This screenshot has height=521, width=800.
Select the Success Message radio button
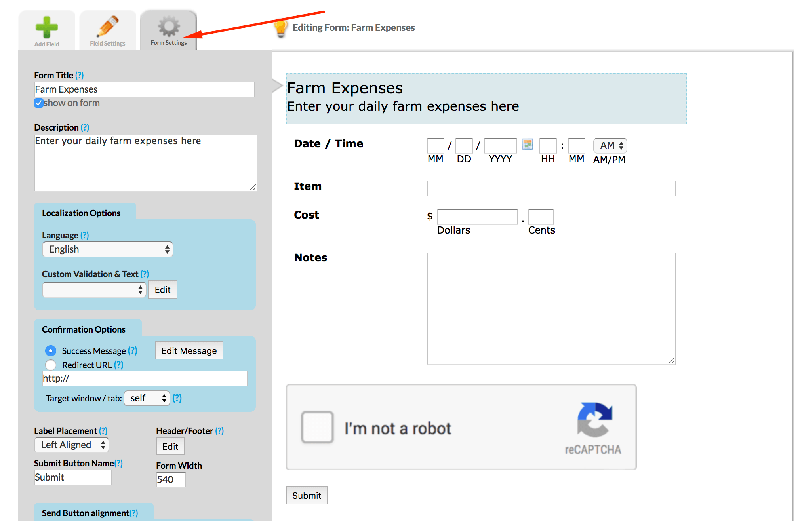(x=51, y=351)
